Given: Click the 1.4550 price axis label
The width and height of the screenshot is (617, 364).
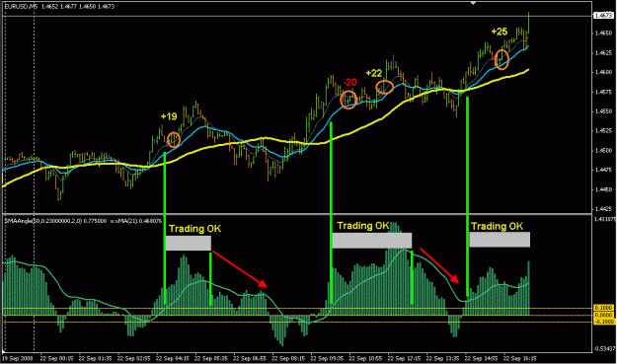Looking at the screenshot, I should click(x=603, y=111).
